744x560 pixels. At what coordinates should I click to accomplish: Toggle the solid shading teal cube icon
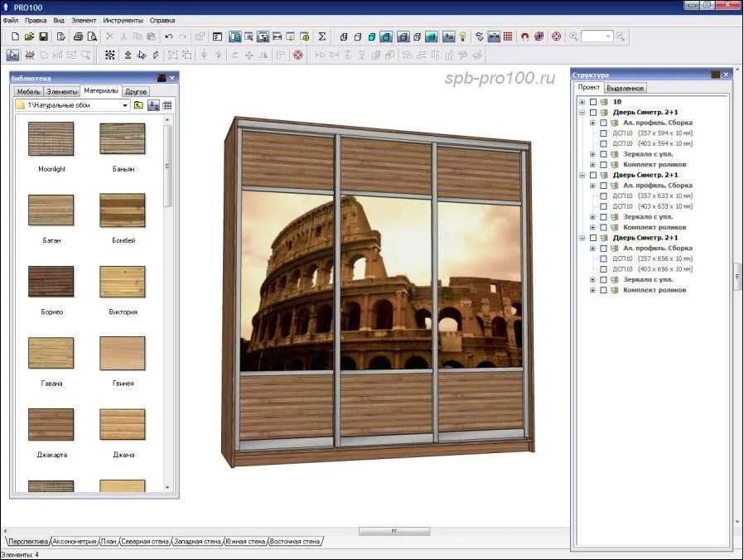point(432,36)
